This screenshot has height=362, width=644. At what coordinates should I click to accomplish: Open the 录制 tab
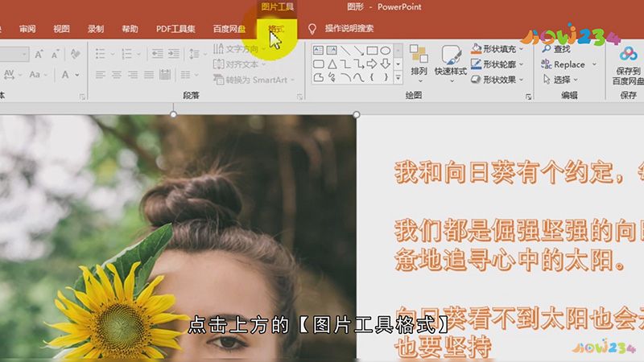pos(96,29)
